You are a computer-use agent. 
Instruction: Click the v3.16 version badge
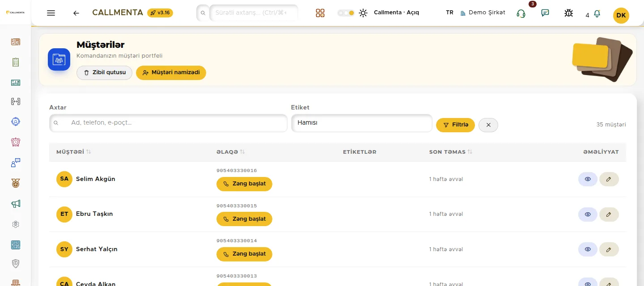point(160,13)
